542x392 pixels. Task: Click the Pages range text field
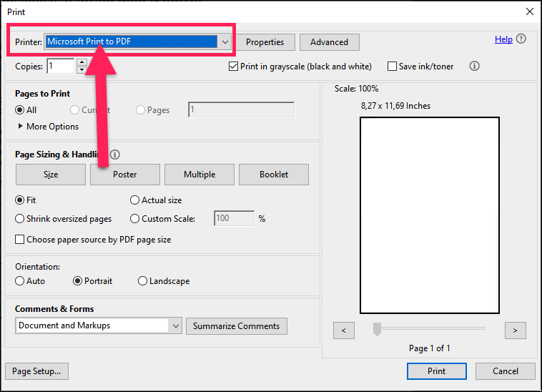tap(241, 109)
